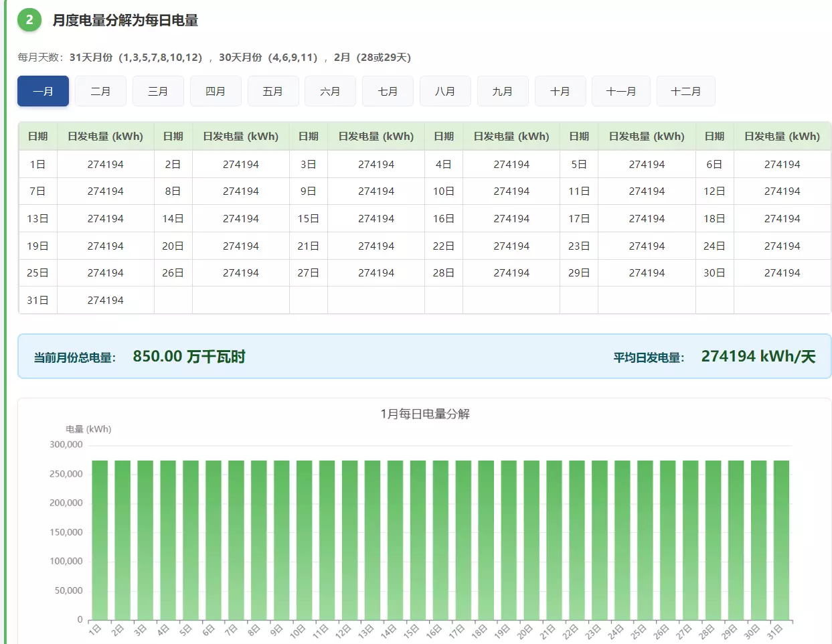832x644 pixels.
Task: Click the green step 2 circle icon
Action: click(29, 20)
